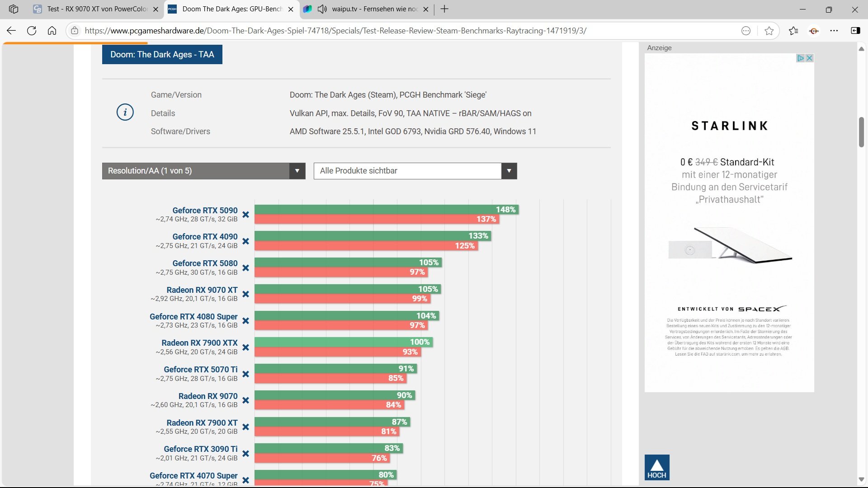Click Geforce RTX 4090 label link
Viewport: 868px width, 488px height.
[205, 237]
